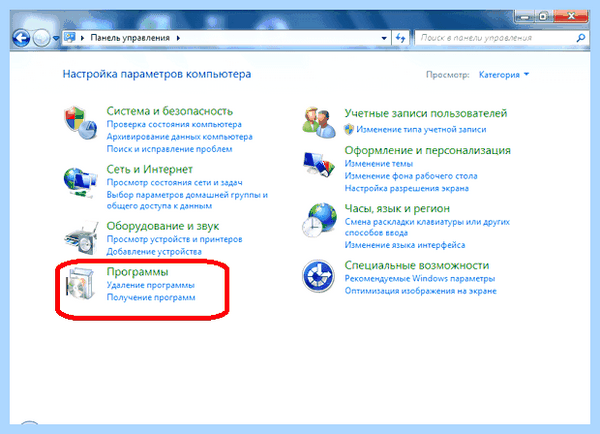Click the Back arrow button
This screenshot has width=600, height=434.
(21, 38)
